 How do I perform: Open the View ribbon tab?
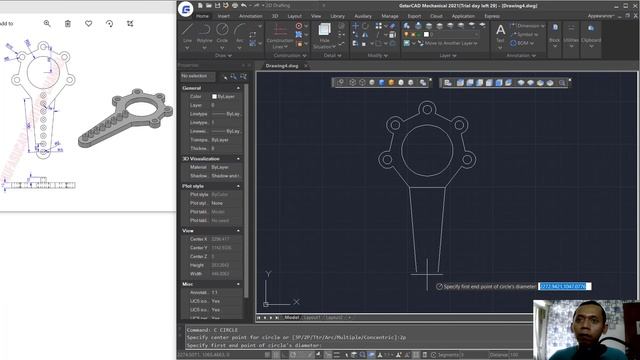[316, 16]
